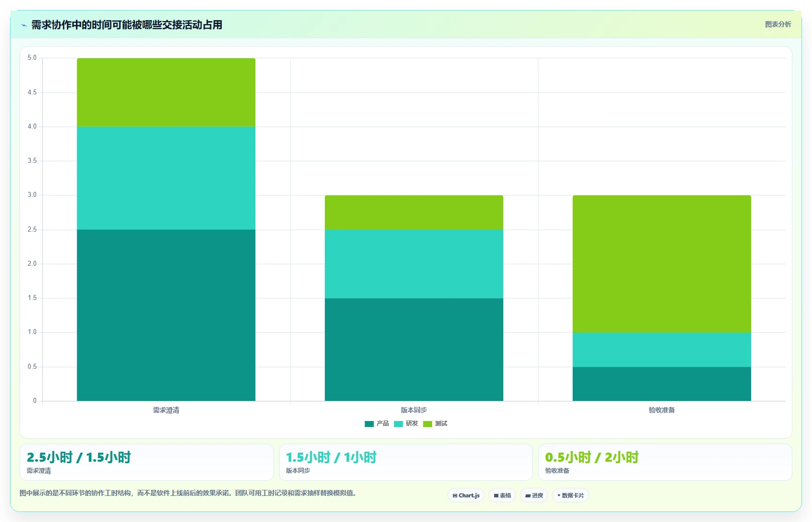The width and height of the screenshot is (812, 522).
Task: Click the card value 0.5小时 / 2小时
Action: 592,457
